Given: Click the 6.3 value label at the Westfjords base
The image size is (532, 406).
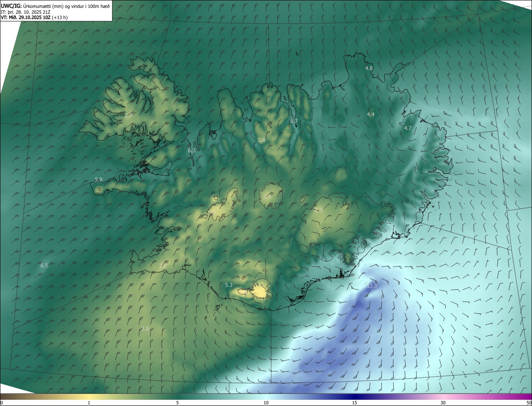Looking at the screenshot, I should (192, 151).
